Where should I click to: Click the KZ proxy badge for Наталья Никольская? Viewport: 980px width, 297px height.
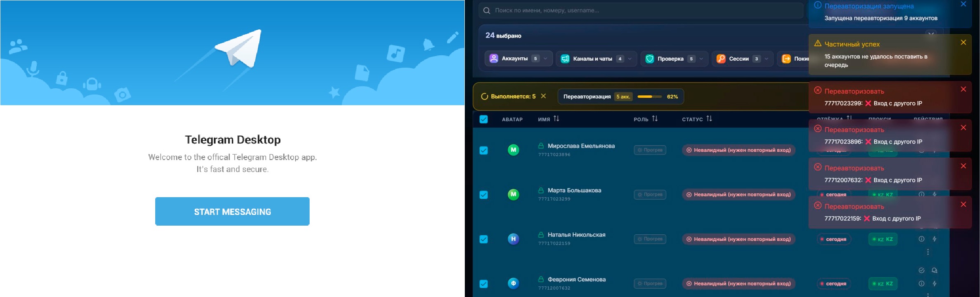point(883,239)
